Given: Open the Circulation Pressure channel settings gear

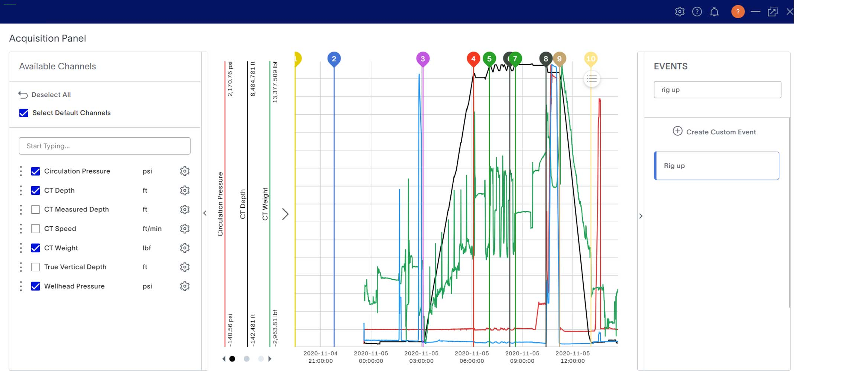Looking at the screenshot, I should click(x=185, y=171).
